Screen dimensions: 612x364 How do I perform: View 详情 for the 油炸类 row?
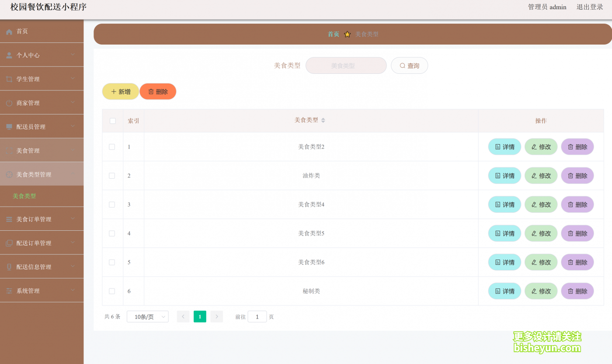tap(504, 176)
